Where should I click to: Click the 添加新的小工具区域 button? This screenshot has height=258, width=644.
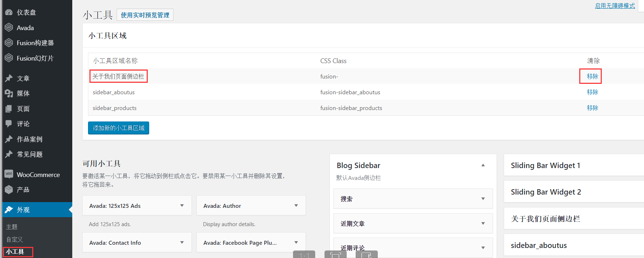(118, 128)
